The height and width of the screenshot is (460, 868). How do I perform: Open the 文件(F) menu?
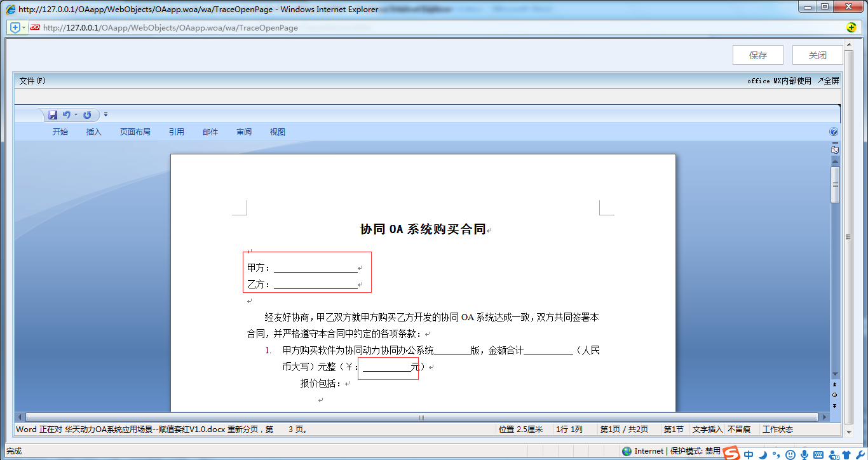[x=32, y=81]
